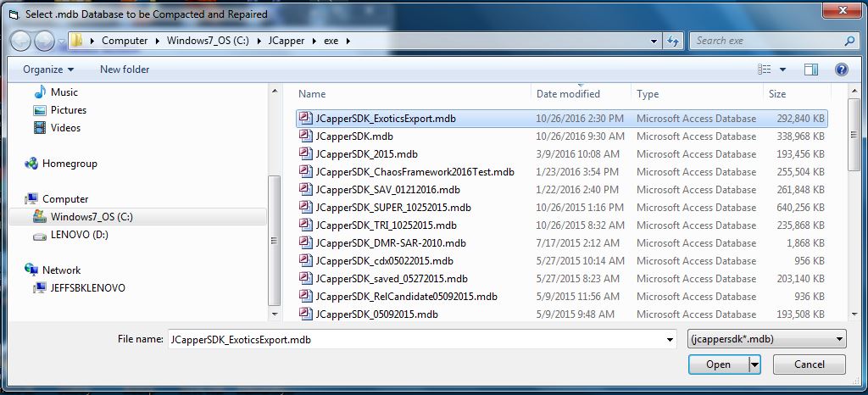Click the file list scroll down arrow
The image size is (868, 395).
(x=854, y=314)
